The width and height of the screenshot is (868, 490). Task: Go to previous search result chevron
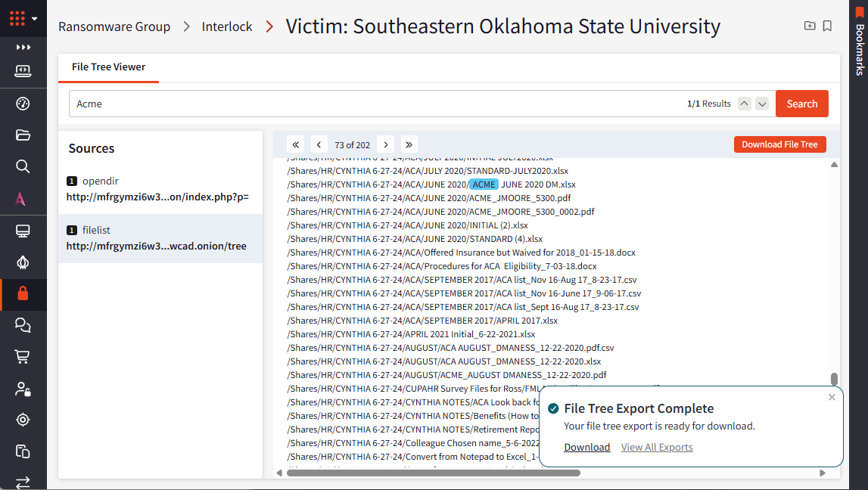click(745, 104)
